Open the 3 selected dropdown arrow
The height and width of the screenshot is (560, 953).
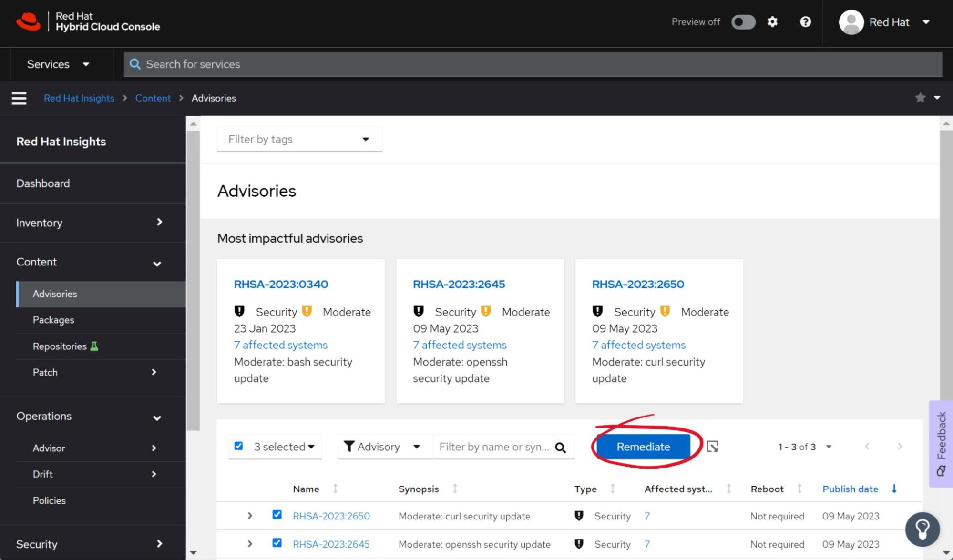[311, 447]
